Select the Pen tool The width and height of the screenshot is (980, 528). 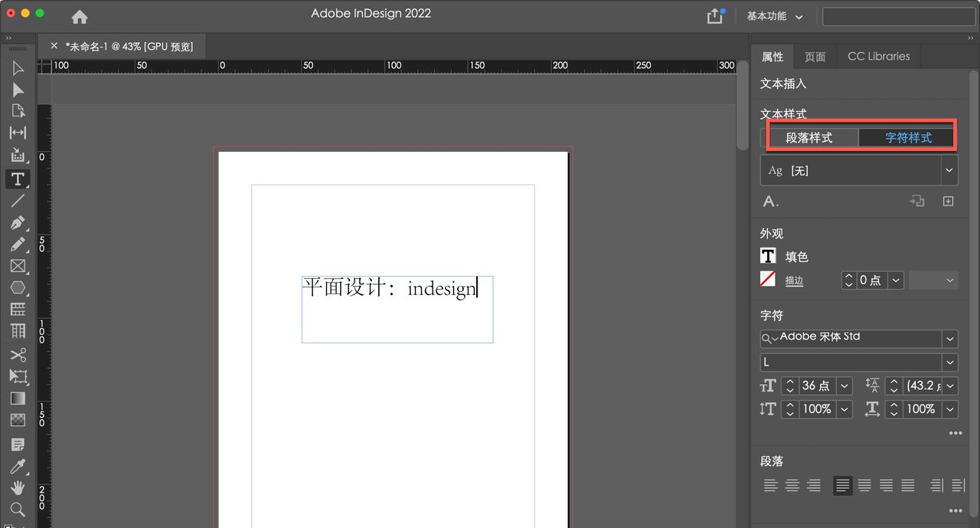click(18, 223)
